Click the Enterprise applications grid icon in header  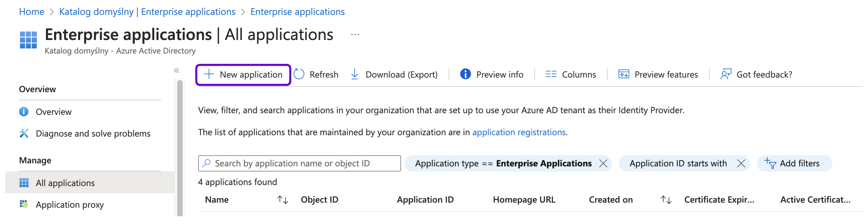pyautogui.click(x=28, y=40)
